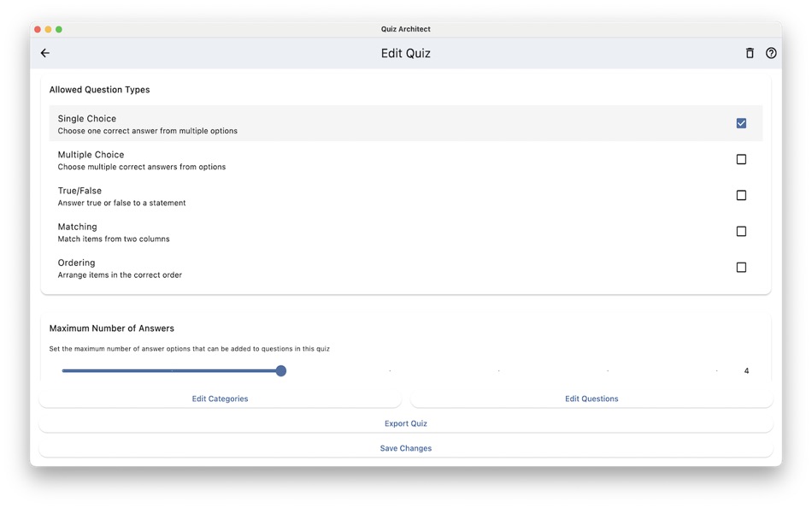Enable the True/False checkbox
Image resolution: width=812 pixels, height=508 pixels.
click(x=741, y=196)
